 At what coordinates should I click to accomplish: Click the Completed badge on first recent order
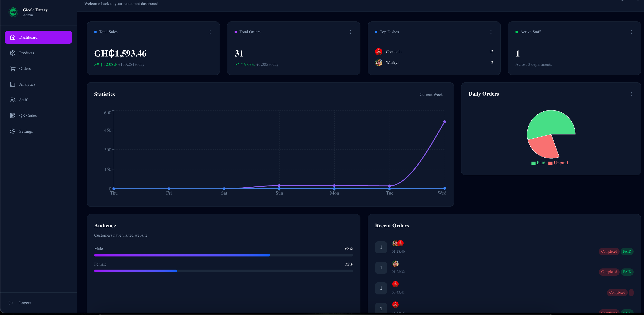609,252
